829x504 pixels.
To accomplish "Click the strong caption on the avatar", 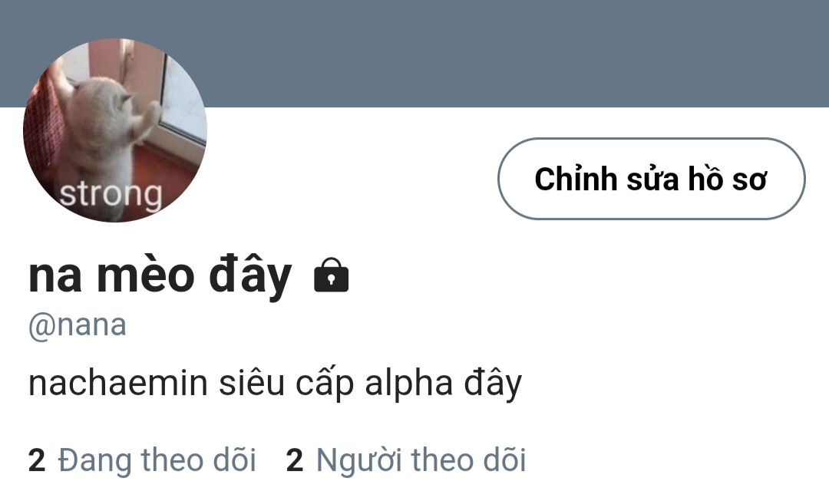I will 111,194.
